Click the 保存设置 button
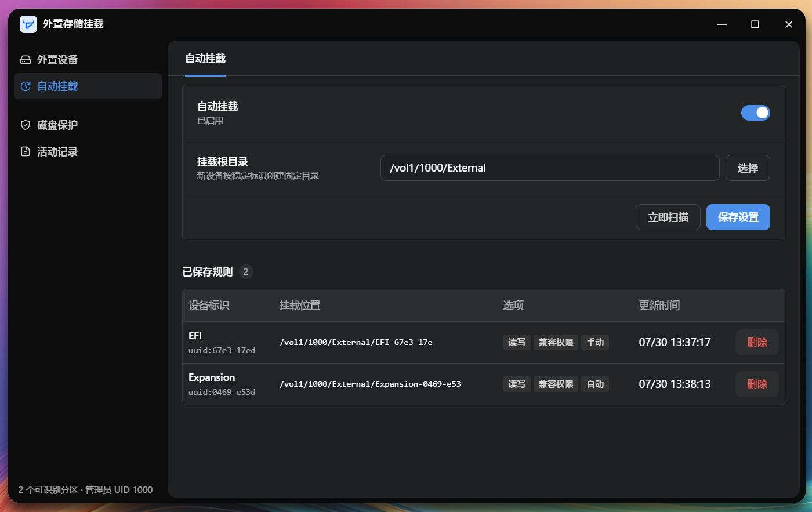 tap(738, 217)
